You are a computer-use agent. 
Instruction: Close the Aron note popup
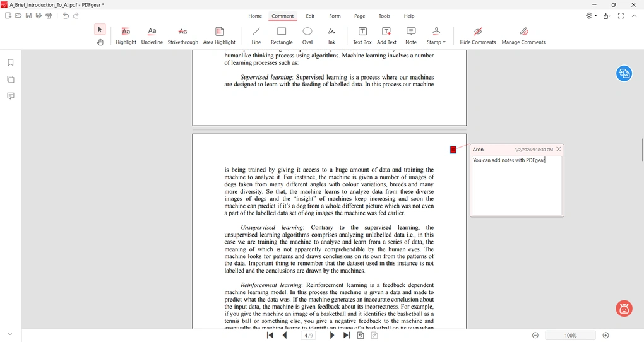tap(559, 150)
